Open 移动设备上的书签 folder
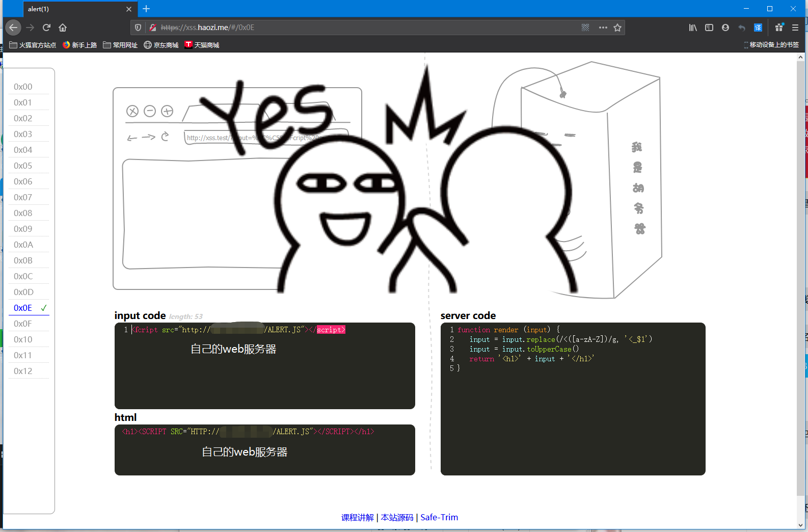 [x=771, y=45]
